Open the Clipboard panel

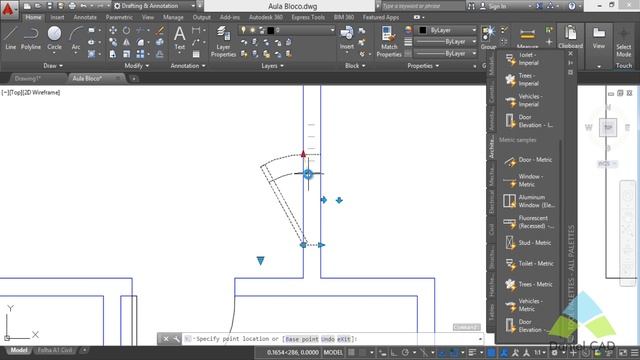(570, 37)
